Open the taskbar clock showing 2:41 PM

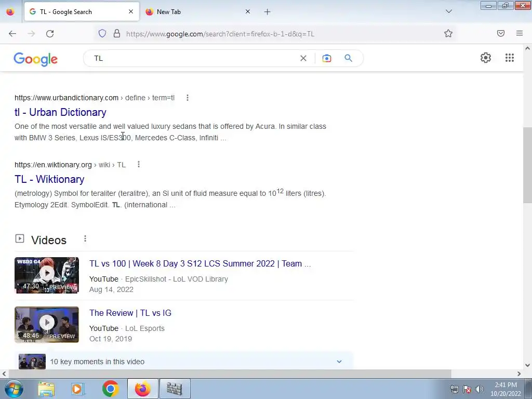click(506, 389)
